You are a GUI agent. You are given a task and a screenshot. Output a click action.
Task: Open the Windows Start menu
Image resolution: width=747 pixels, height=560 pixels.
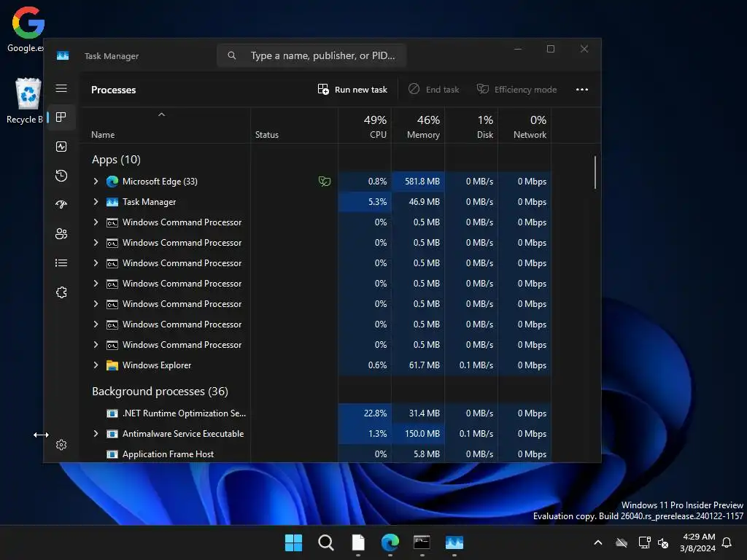293,542
